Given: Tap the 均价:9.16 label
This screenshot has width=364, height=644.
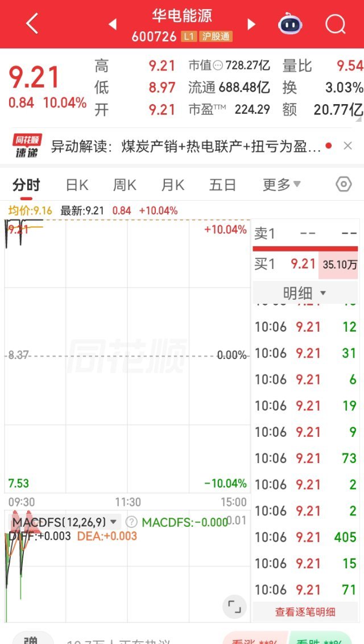Looking at the screenshot, I should tap(30, 211).
